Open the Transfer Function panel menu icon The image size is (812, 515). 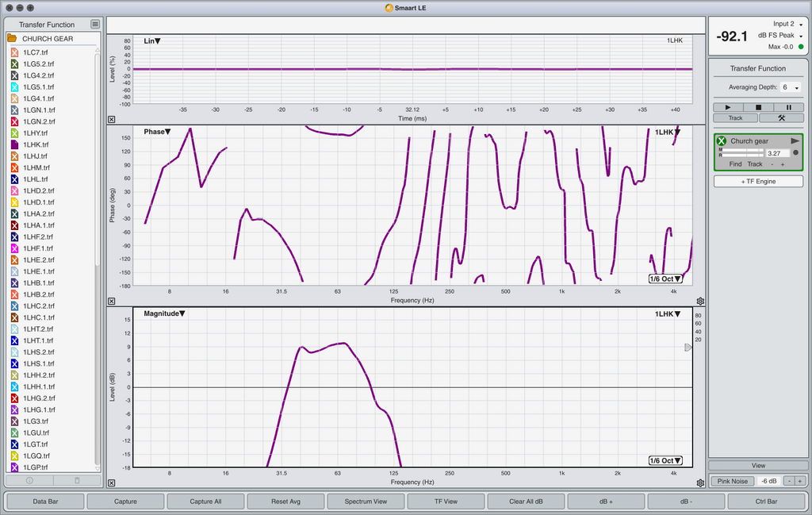coord(95,24)
